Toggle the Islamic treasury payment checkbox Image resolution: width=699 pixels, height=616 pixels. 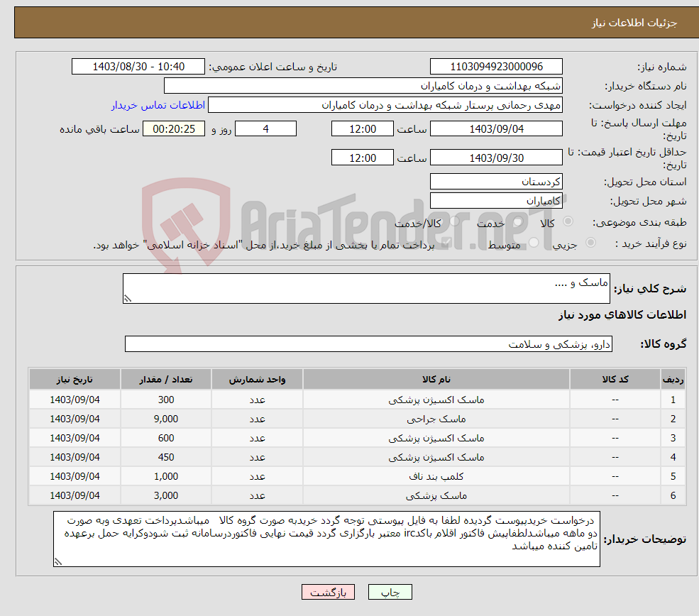point(446,243)
